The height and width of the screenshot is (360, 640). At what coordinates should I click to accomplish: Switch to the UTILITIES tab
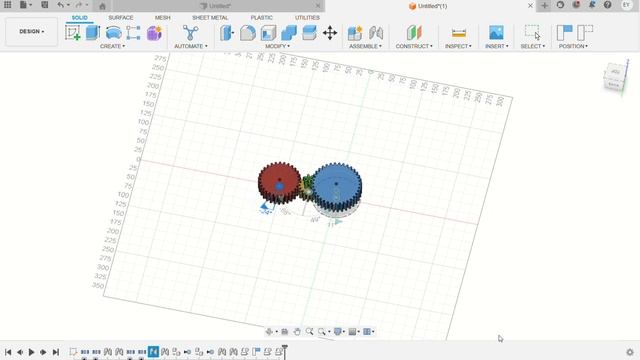coord(307,18)
